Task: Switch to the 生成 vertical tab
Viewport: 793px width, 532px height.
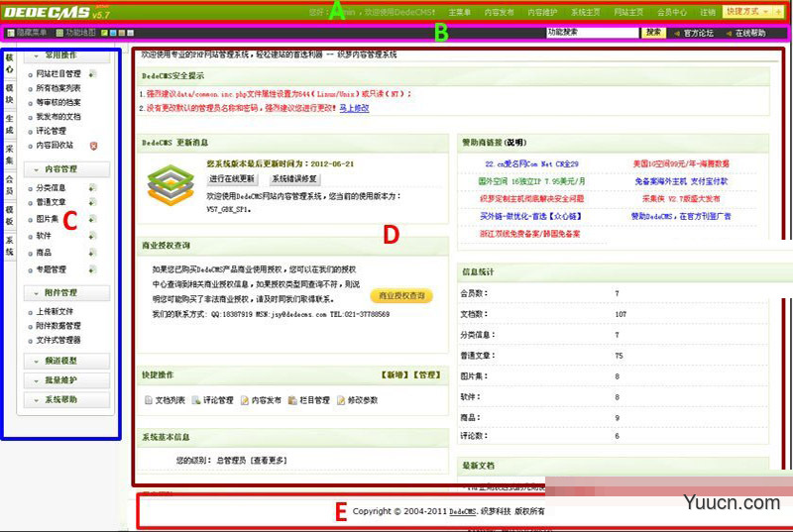Action: pyautogui.click(x=10, y=124)
